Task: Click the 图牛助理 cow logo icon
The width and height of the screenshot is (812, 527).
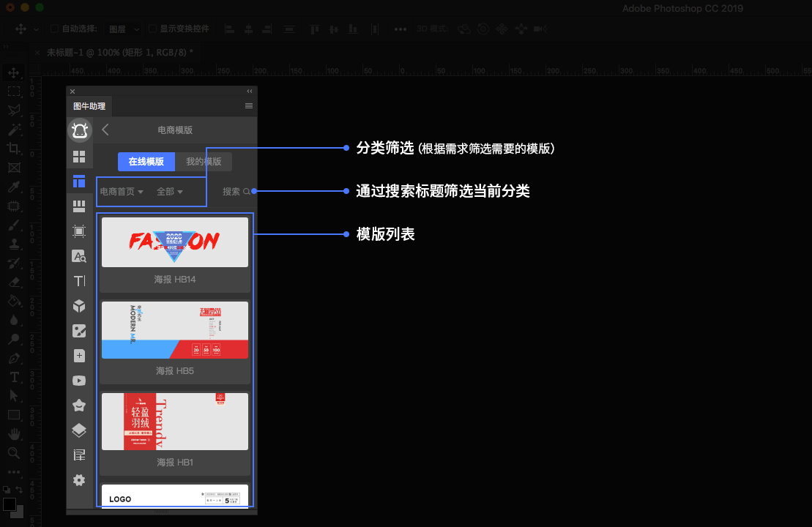Action: (x=79, y=130)
